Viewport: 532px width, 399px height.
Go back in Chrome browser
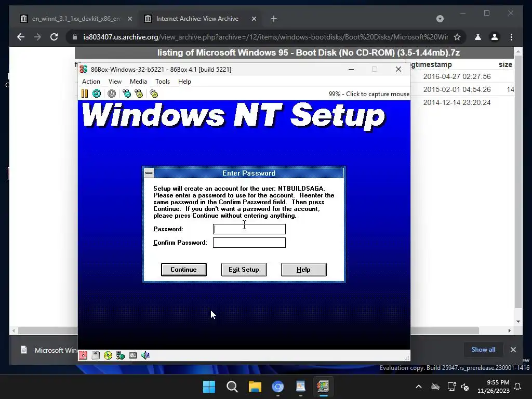pyautogui.click(x=21, y=37)
